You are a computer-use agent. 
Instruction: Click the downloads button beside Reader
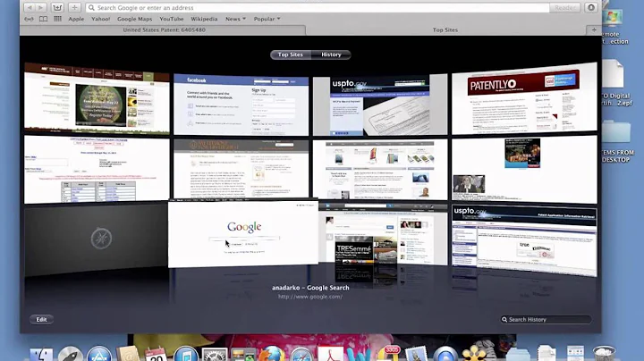coord(591,7)
